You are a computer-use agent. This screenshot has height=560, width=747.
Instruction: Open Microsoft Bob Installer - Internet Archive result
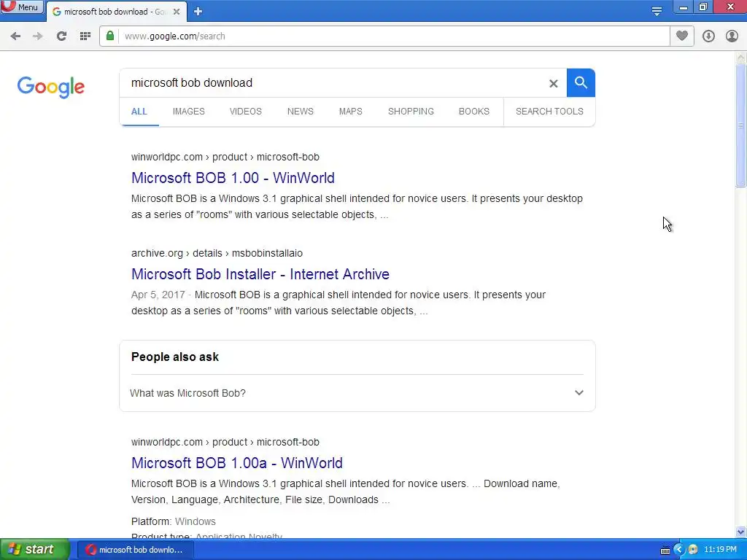click(x=260, y=274)
